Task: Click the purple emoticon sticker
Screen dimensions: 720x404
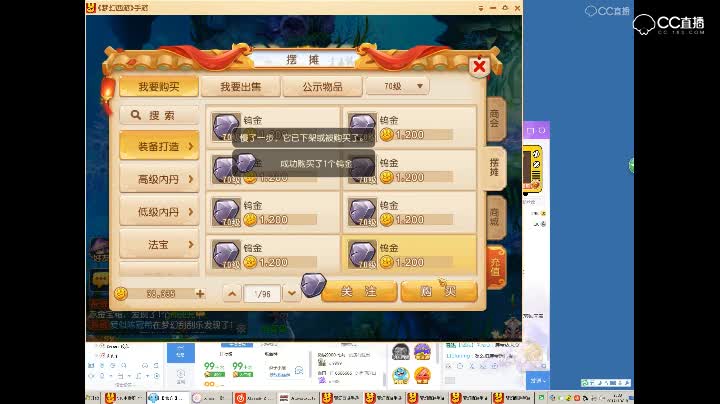Action: (x=422, y=352)
